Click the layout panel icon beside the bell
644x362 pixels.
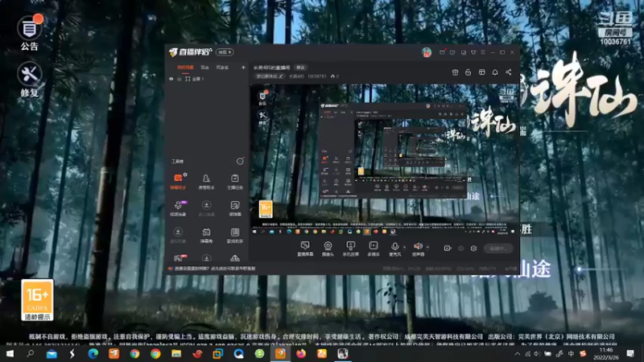coord(481,72)
